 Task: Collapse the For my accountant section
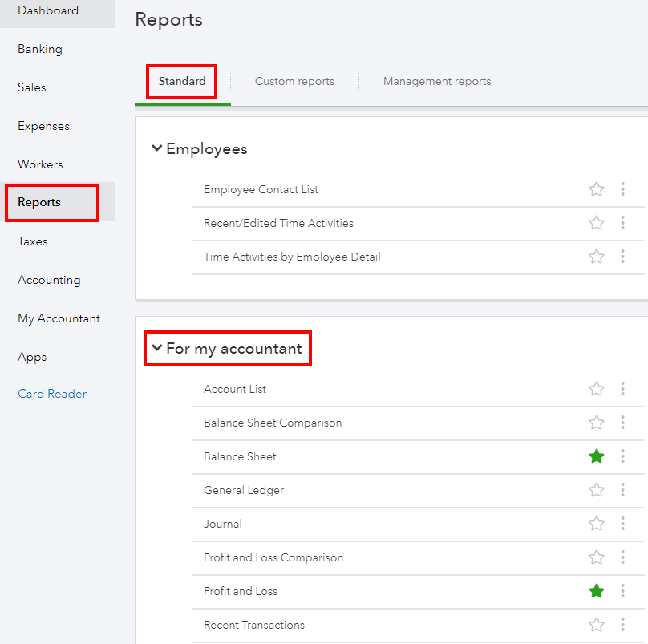[157, 348]
